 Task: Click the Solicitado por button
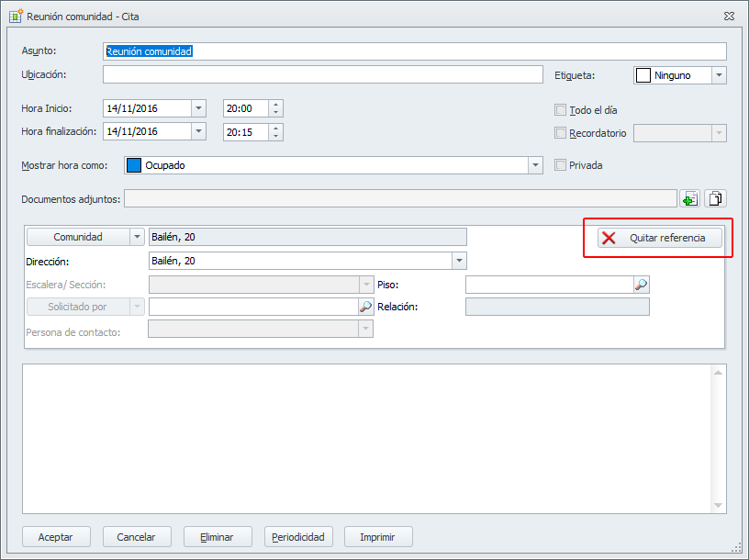pos(78,307)
